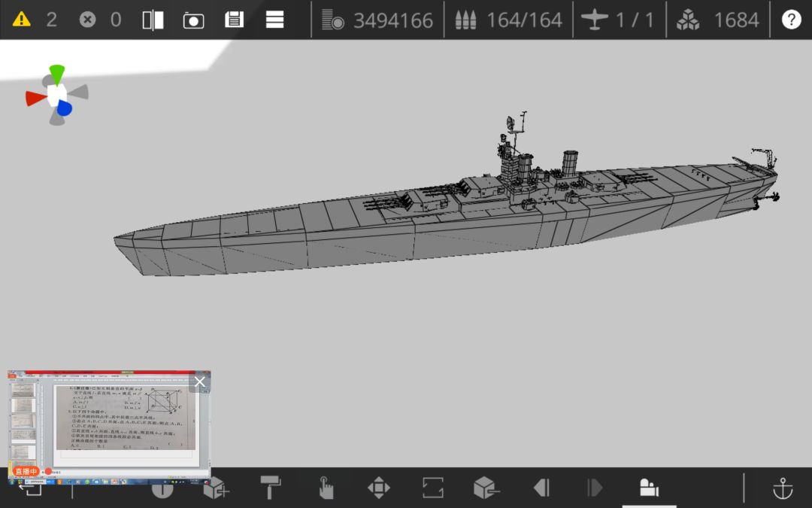View the cost counter 3494166
Screen dimensions: 812x508
click(377, 20)
